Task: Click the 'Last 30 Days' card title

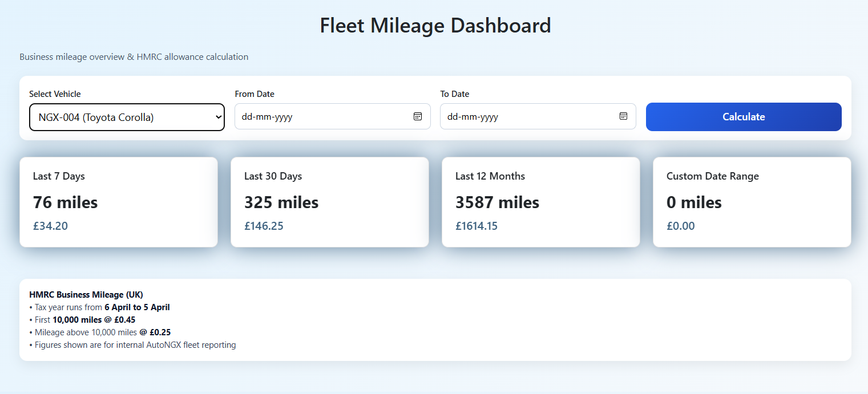Action: click(273, 176)
